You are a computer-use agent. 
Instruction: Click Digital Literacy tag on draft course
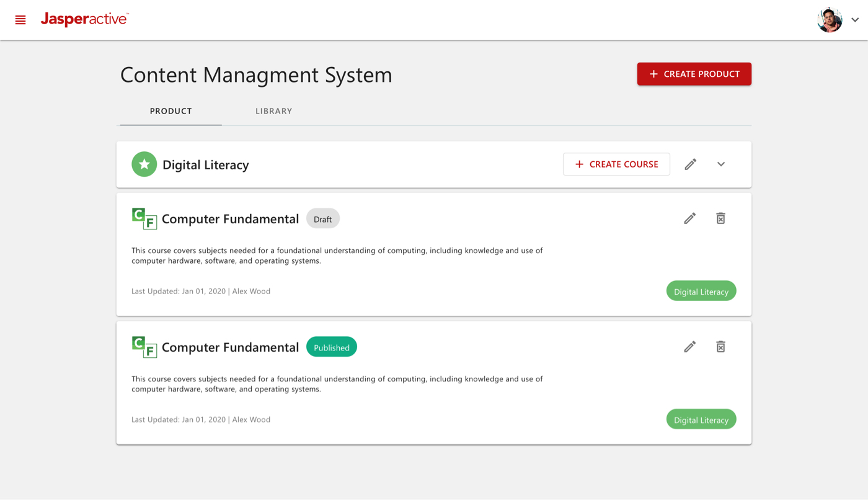[x=701, y=292]
